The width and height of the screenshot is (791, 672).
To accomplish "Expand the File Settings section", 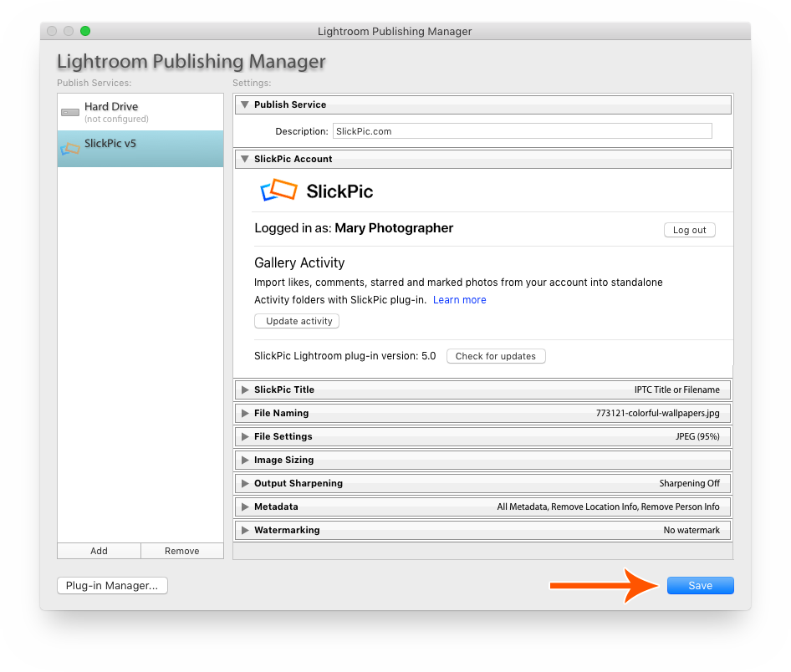I will [x=244, y=436].
